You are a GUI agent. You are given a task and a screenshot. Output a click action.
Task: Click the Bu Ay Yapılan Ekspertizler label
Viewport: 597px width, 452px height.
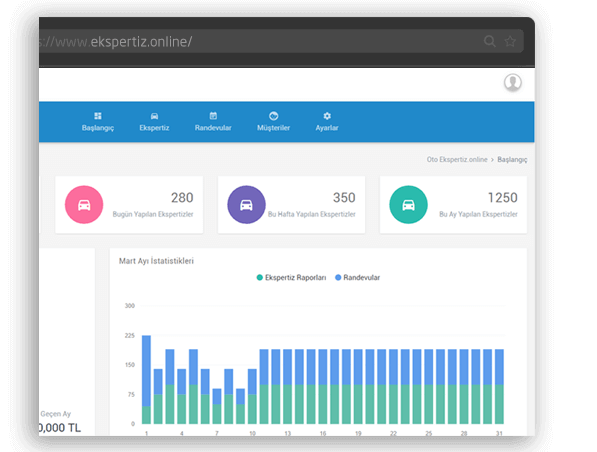point(479,214)
